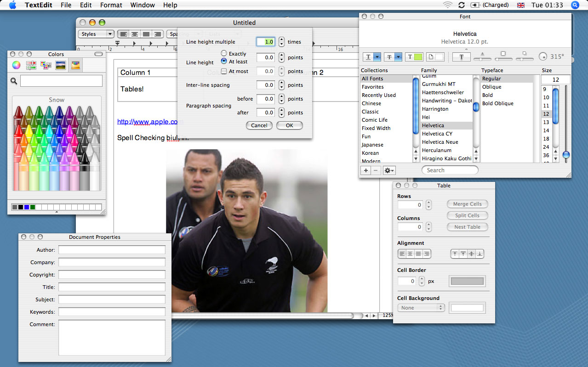Center text in Untitled toolbar
Image resolution: width=588 pixels, height=367 pixels.
coord(135,34)
